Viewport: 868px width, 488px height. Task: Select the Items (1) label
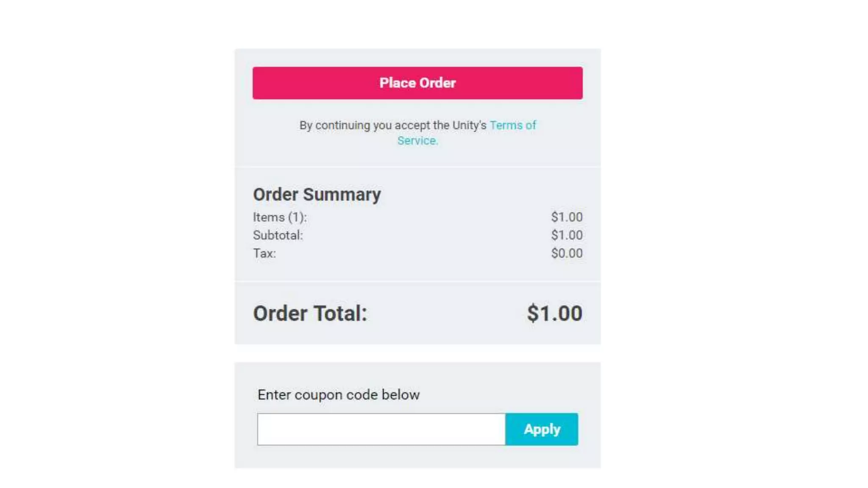(280, 217)
